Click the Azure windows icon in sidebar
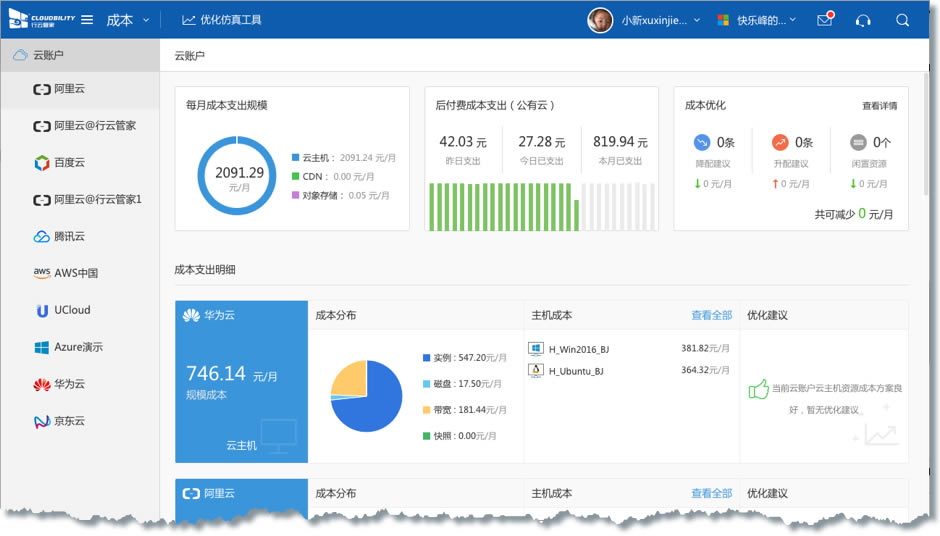Image resolution: width=940 pixels, height=536 pixels. (41, 347)
